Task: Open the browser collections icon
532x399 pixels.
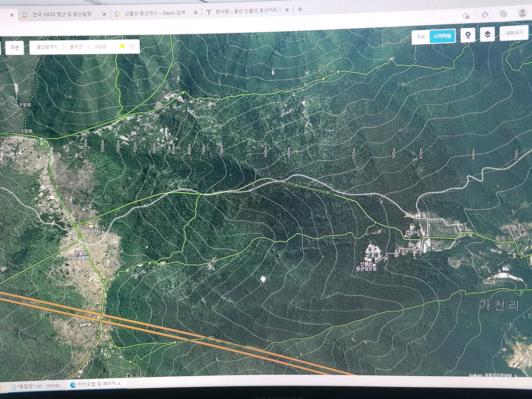Action: point(503,14)
